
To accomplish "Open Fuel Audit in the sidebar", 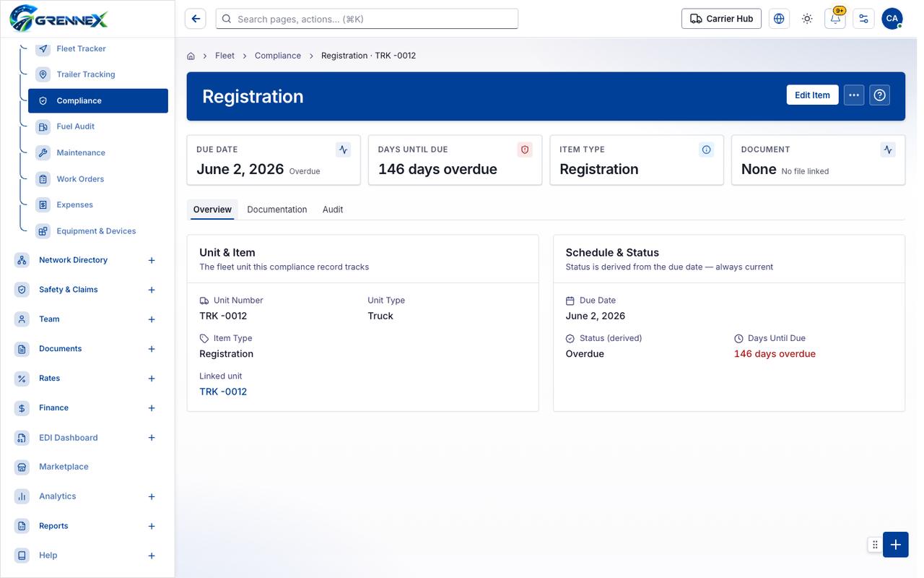I will click(76, 126).
